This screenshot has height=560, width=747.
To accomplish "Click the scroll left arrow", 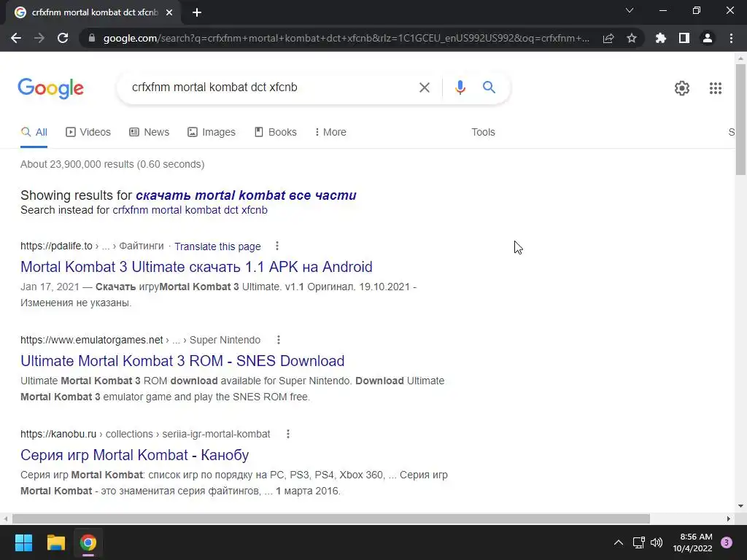I will click(5, 518).
